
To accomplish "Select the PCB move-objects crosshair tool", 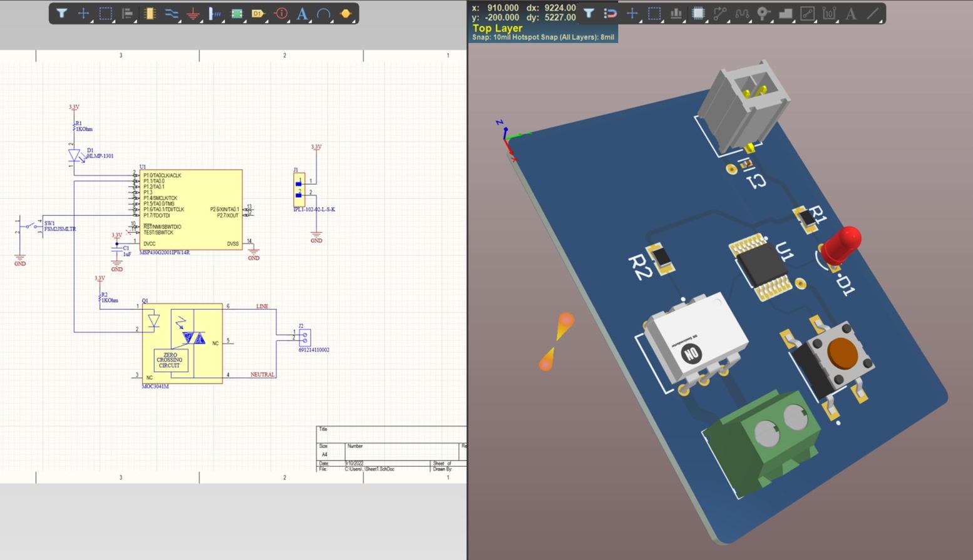I will click(632, 13).
